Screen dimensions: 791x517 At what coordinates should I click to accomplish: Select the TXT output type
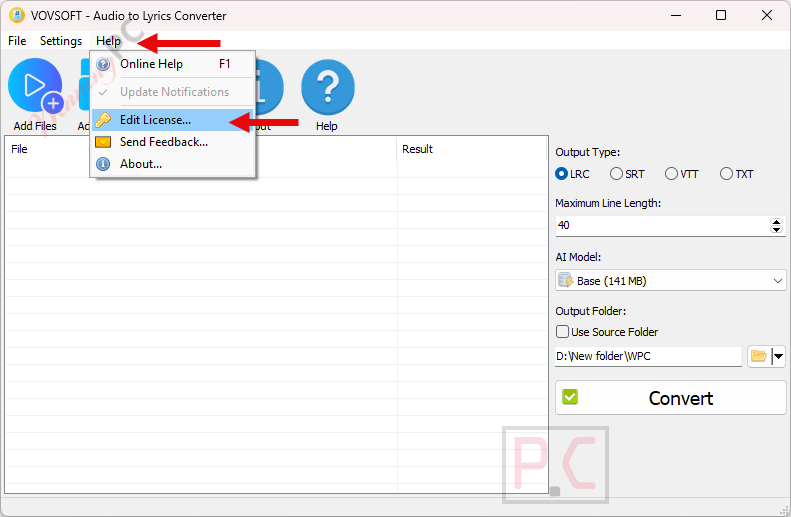(x=737, y=174)
